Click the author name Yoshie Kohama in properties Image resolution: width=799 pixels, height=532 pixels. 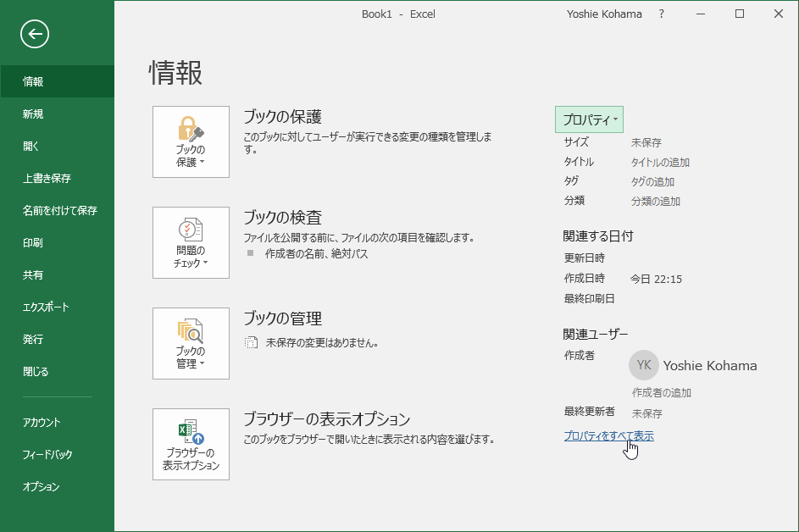(710, 366)
